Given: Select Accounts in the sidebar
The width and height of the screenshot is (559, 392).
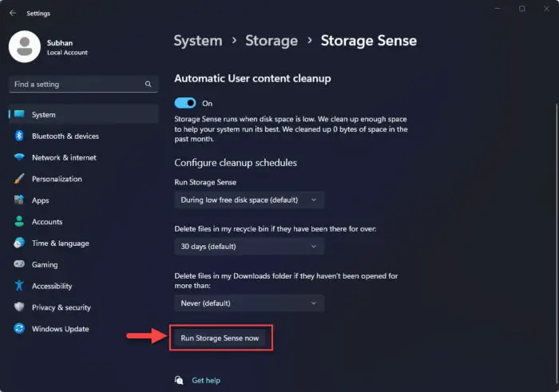Looking at the screenshot, I should tap(83, 222).
